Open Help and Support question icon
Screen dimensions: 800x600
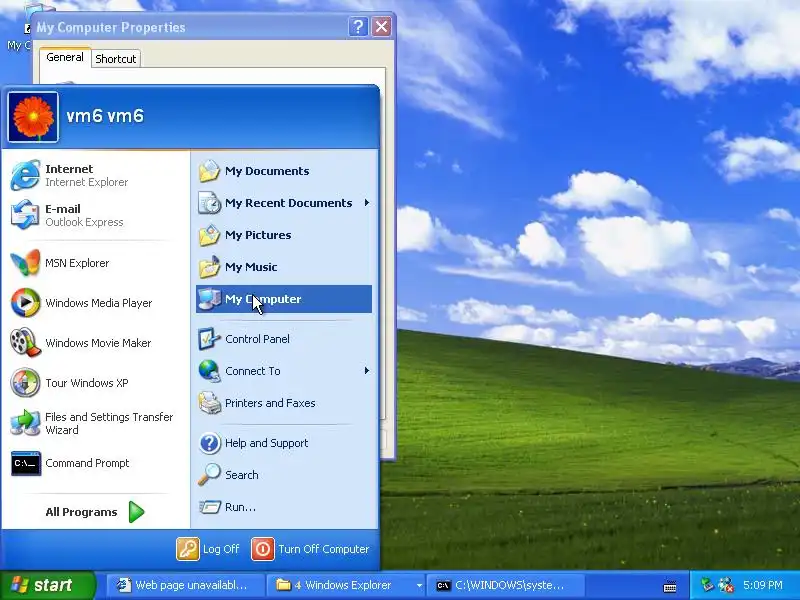[209, 443]
